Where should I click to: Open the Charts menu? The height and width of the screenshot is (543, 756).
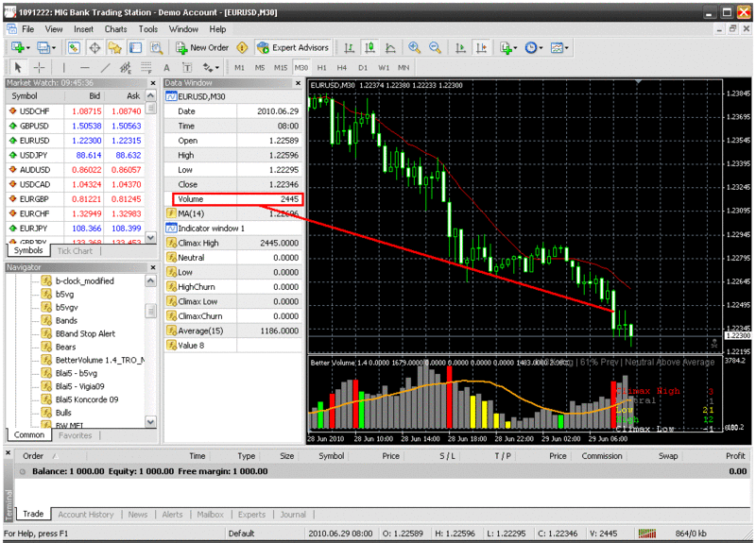(115, 29)
